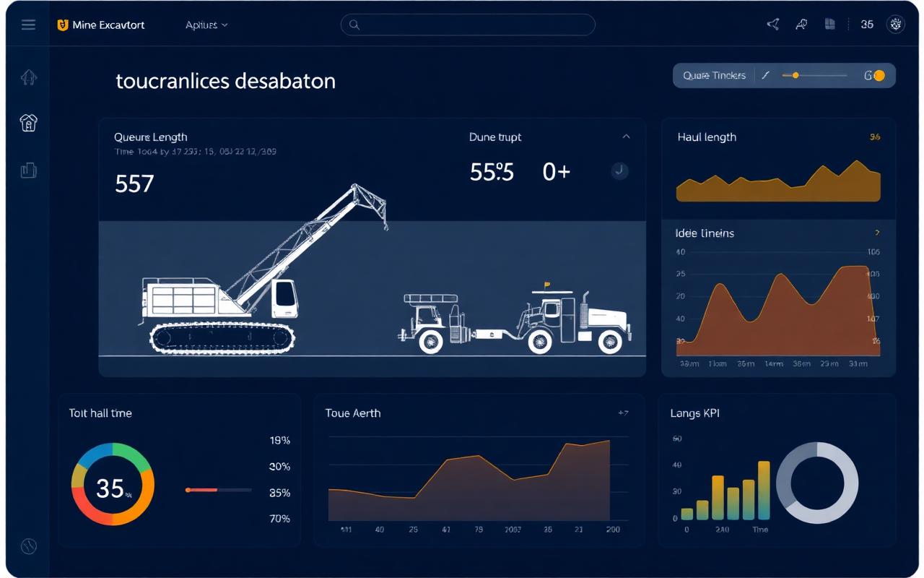
Task: Enable the pencil toggle in Quare Tinckers bar
Action: tap(766, 75)
